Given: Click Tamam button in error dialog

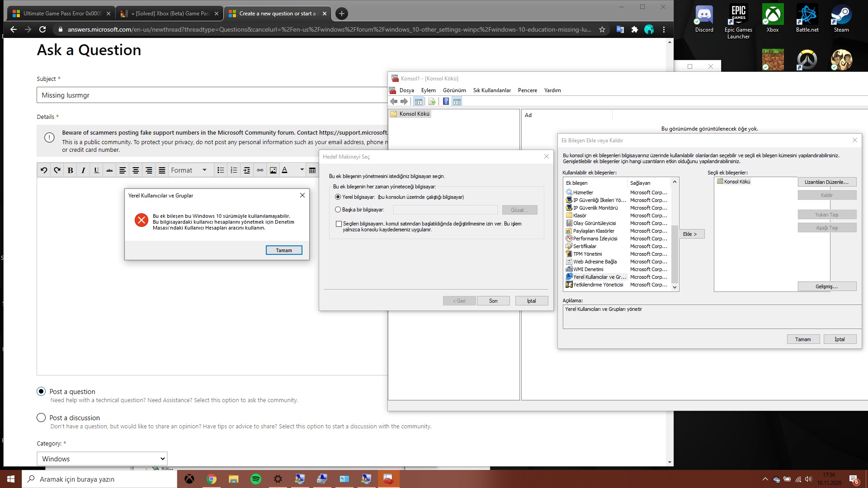Looking at the screenshot, I should (x=283, y=250).
